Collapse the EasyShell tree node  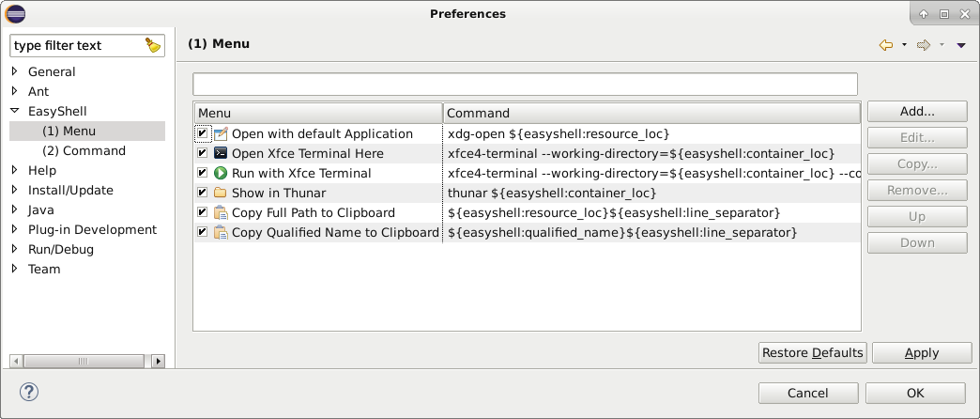click(x=15, y=111)
